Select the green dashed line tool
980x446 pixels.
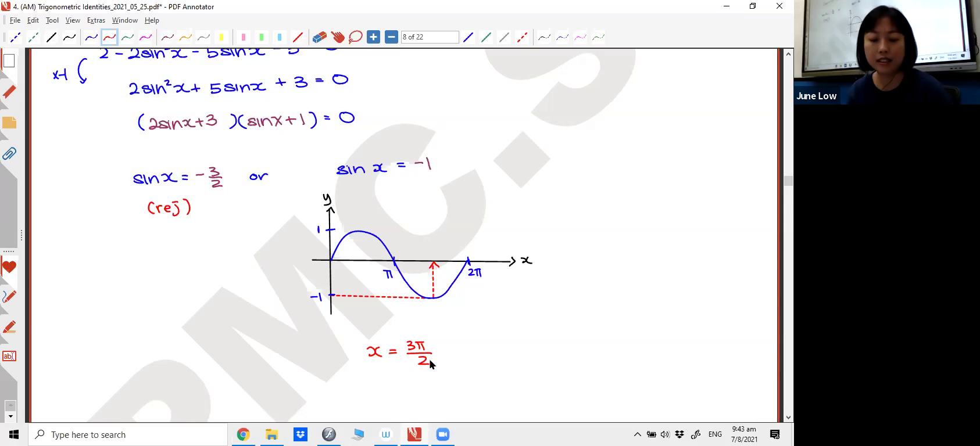[33, 37]
